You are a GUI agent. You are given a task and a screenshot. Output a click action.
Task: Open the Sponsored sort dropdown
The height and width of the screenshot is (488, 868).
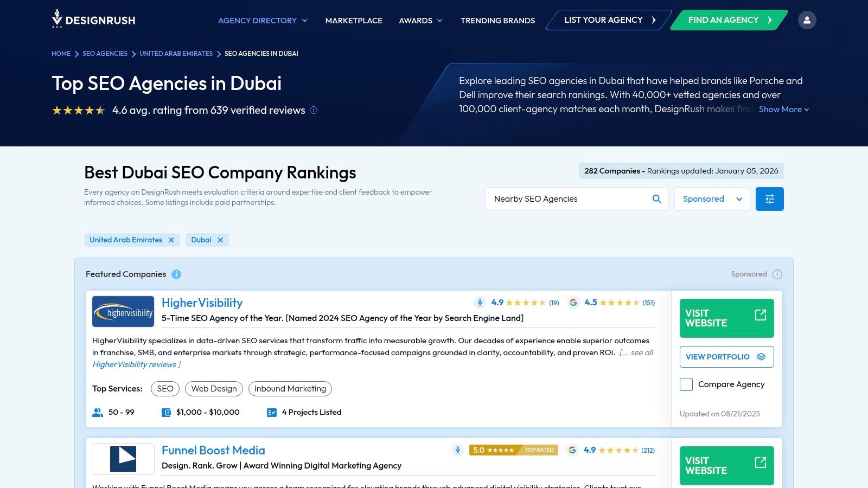tap(712, 199)
